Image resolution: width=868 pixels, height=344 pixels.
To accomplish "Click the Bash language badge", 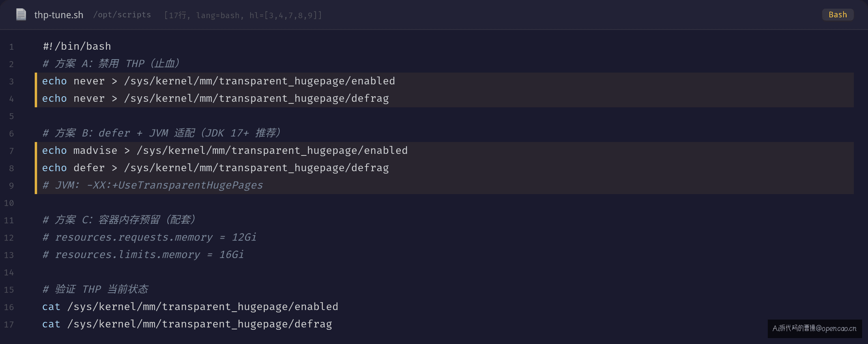I will (x=838, y=15).
